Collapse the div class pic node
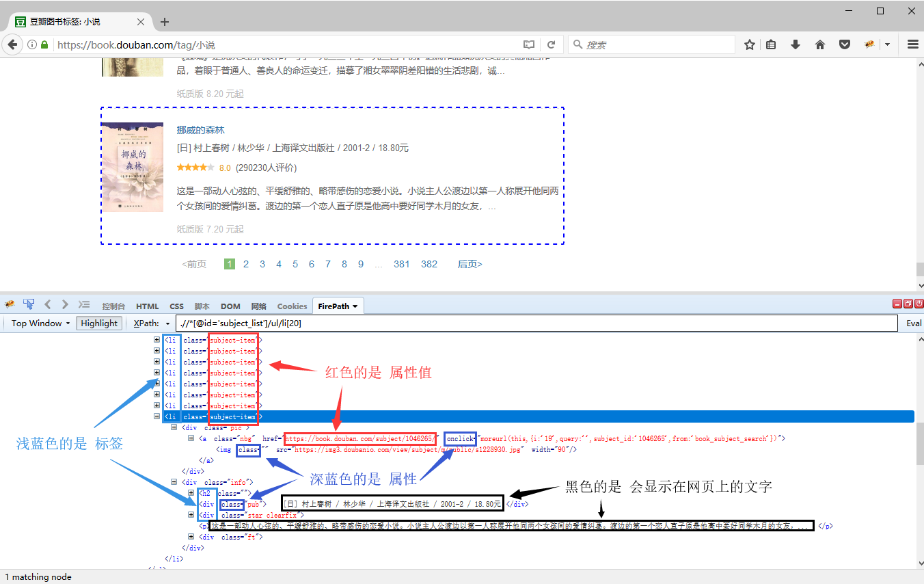 (x=174, y=427)
